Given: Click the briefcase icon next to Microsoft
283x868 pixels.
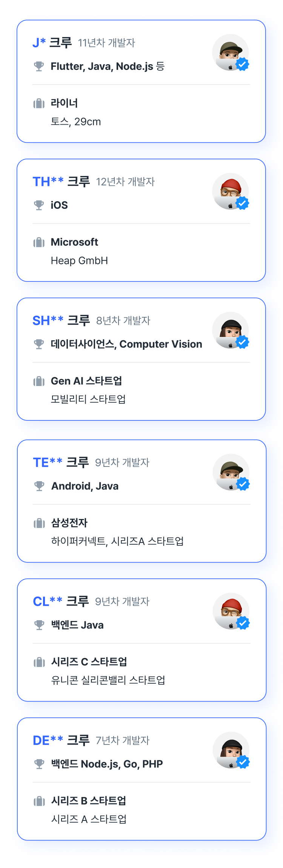Looking at the screenshot, I should pyautogui.click(x=39, y=242).
